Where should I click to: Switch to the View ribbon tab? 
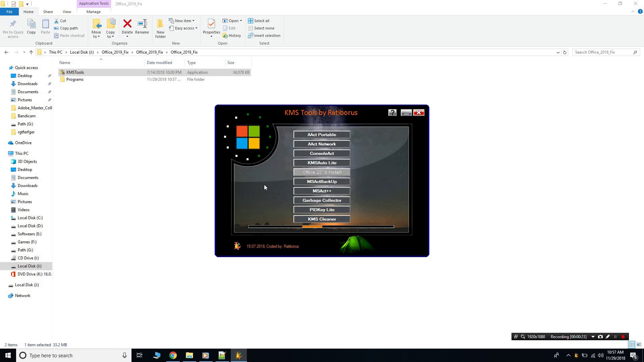coord(67,11)
